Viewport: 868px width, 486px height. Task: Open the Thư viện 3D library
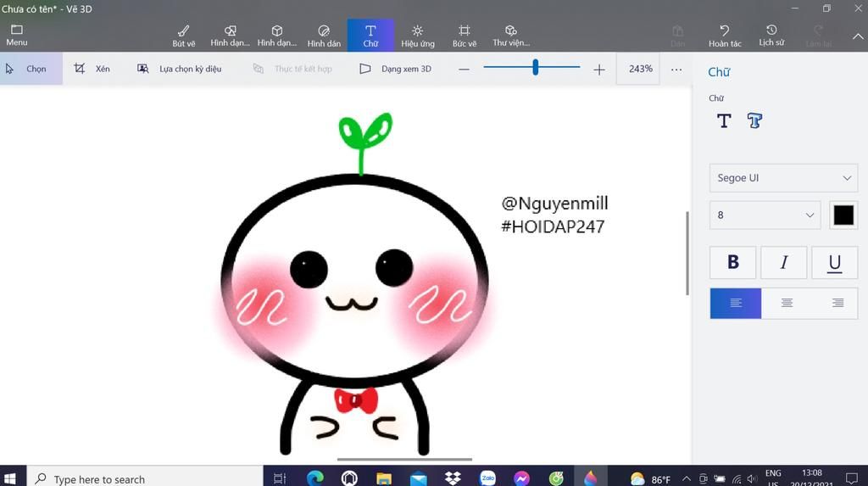[x=511, y=36]
